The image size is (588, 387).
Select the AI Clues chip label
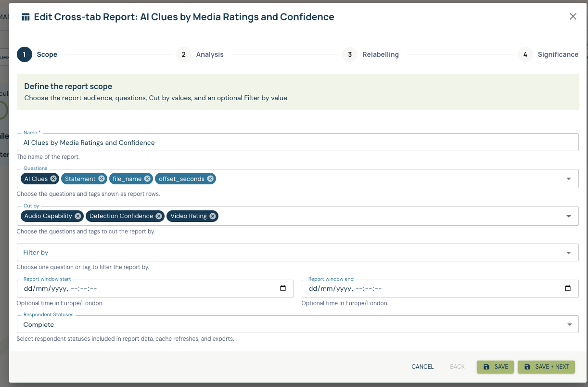[36, 179]
